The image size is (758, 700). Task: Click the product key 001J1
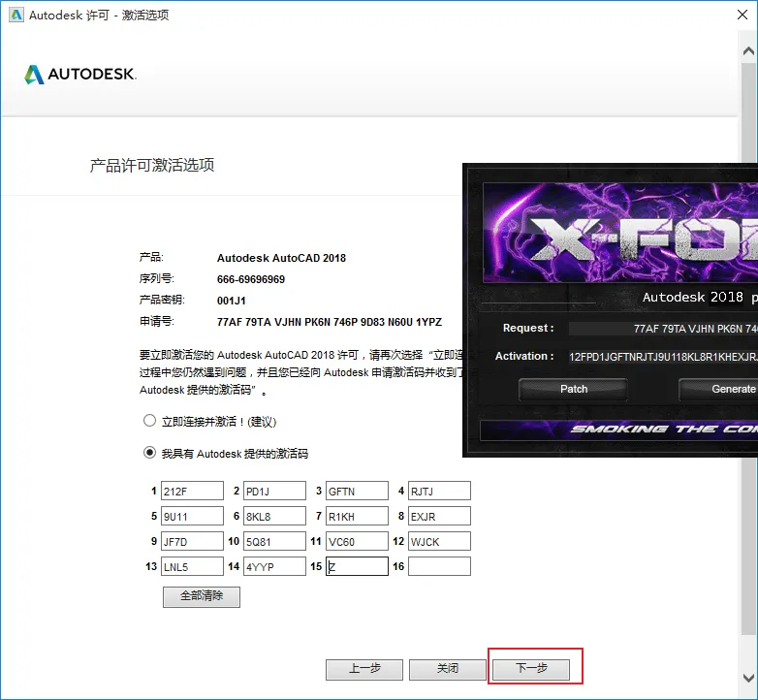pyautogui.click(x=231, y=301)
